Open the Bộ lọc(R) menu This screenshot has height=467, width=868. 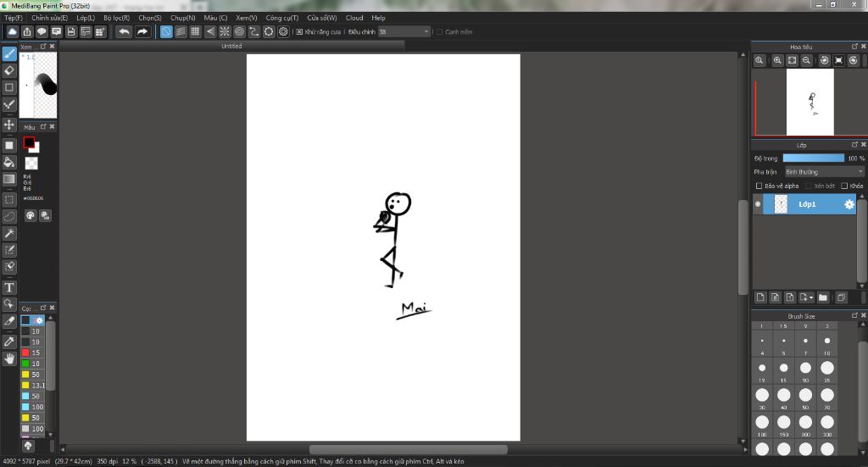click(x=116, y=18)
